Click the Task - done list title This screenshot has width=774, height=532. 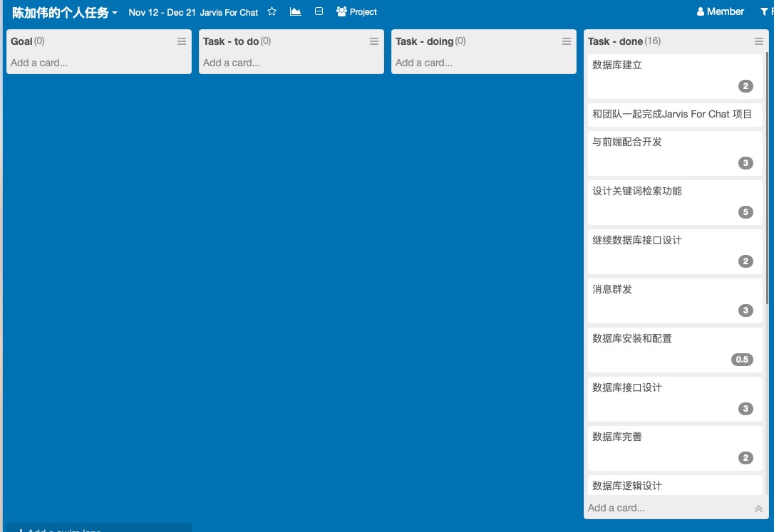(x=615, y=41)
